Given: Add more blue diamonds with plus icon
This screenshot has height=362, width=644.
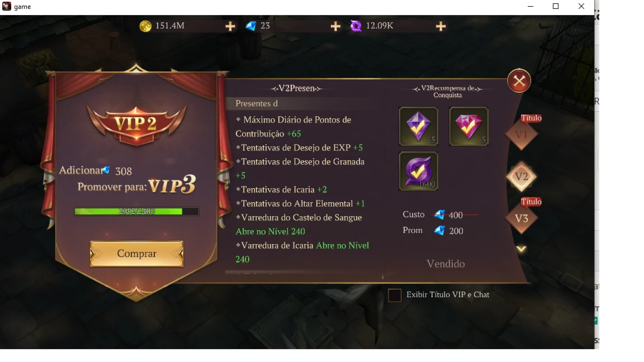Looking at the screenshot, I should pos(335,26).
